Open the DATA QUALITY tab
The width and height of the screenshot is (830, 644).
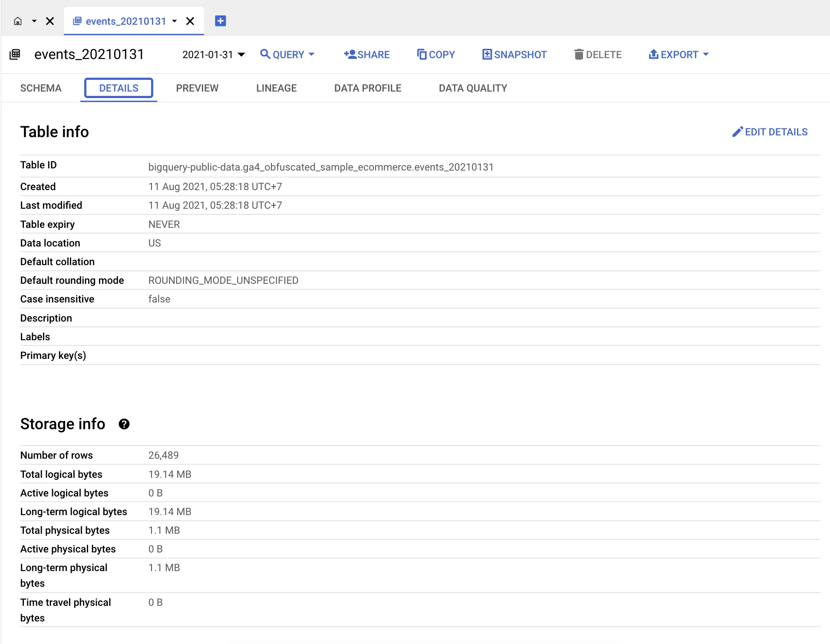point(473,88)
